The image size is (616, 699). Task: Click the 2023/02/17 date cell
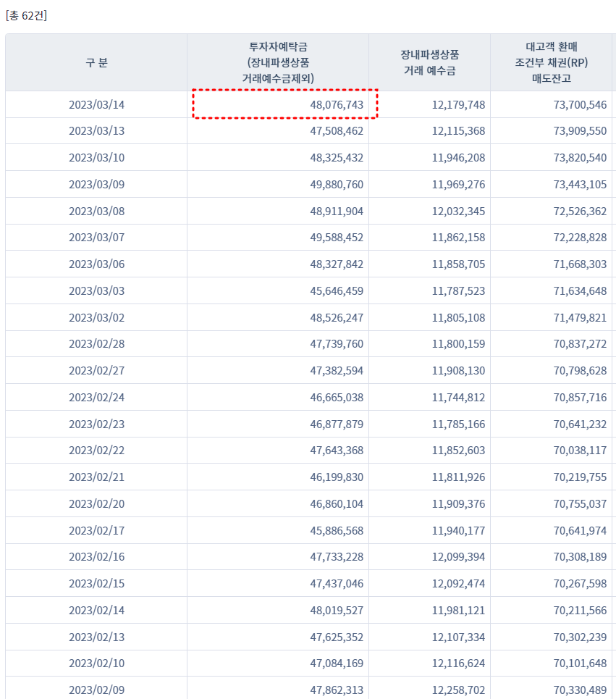[97, 531]
